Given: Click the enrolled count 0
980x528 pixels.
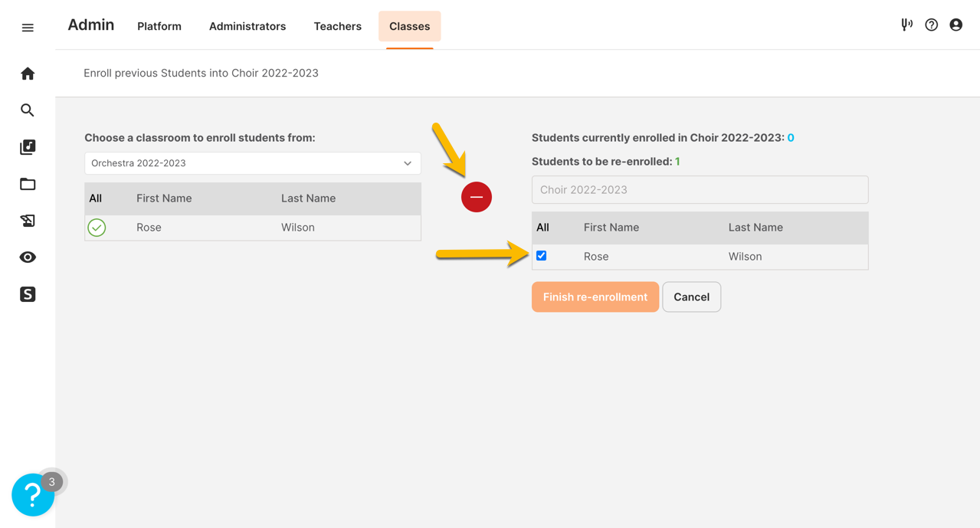Looking at the screenshot, I should point(791,138).
